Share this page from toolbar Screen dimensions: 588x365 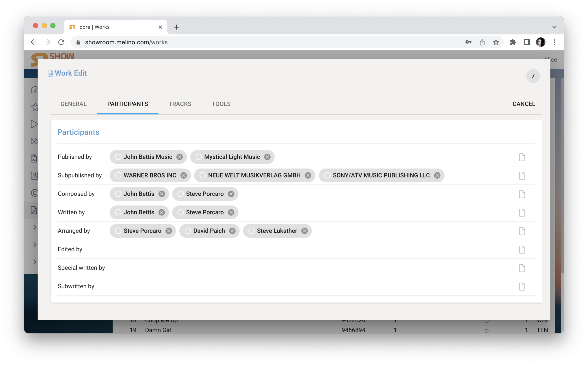coord(482,42)
